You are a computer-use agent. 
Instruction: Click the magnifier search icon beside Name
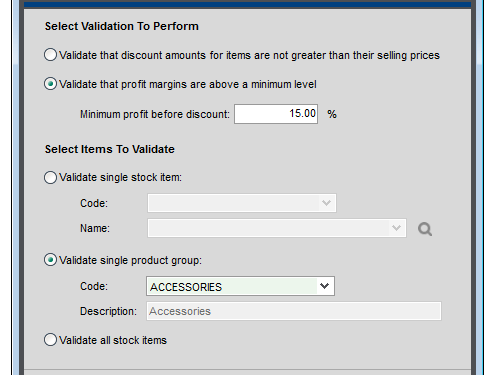(425, 229)
